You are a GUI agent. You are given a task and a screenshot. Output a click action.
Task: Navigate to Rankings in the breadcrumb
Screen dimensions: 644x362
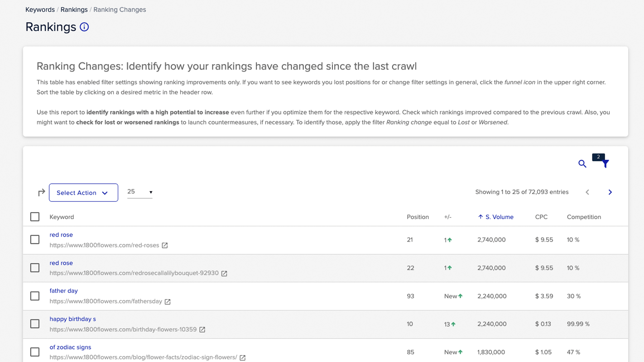point(74,9)
